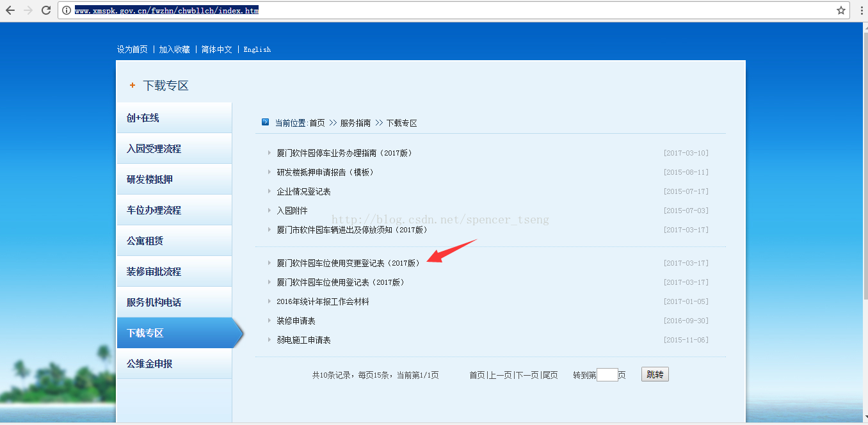This screenshot has width=868, height=425.
Task: Open the 弱电施工申请表 download
Action: 304,340
